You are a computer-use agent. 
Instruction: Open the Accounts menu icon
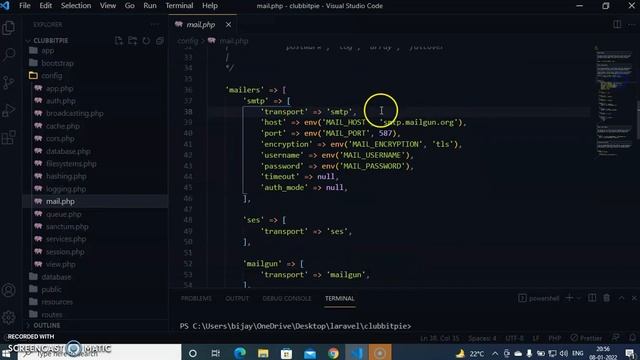(x=9, y=290)
